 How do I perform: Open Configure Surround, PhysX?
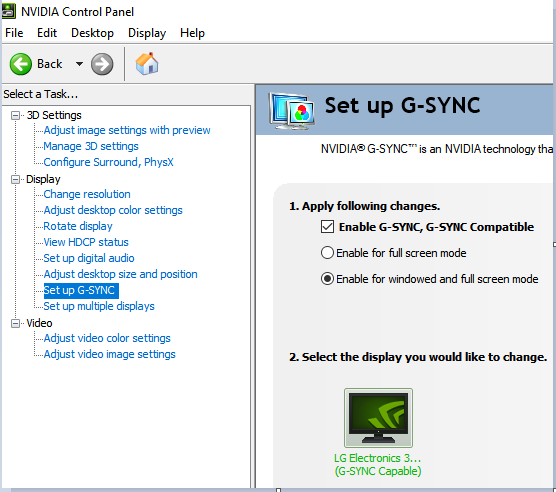click(x=109, y=162)
